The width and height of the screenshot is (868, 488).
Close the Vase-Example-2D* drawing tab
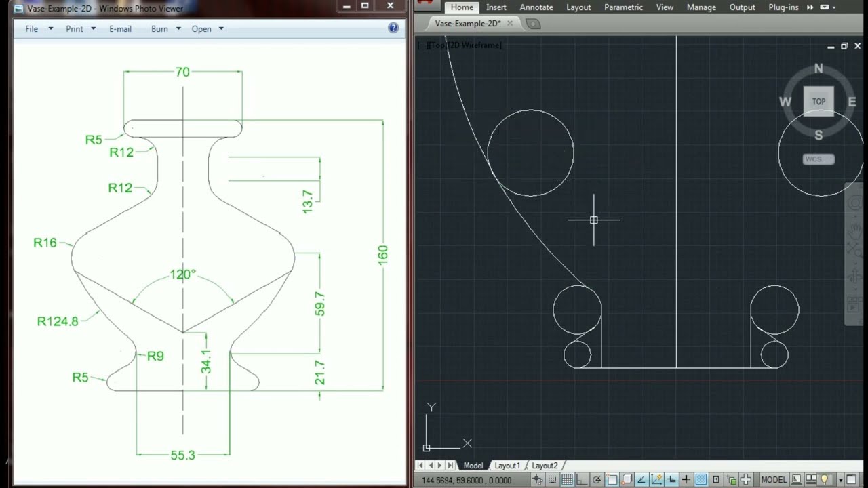coord(510,24)
